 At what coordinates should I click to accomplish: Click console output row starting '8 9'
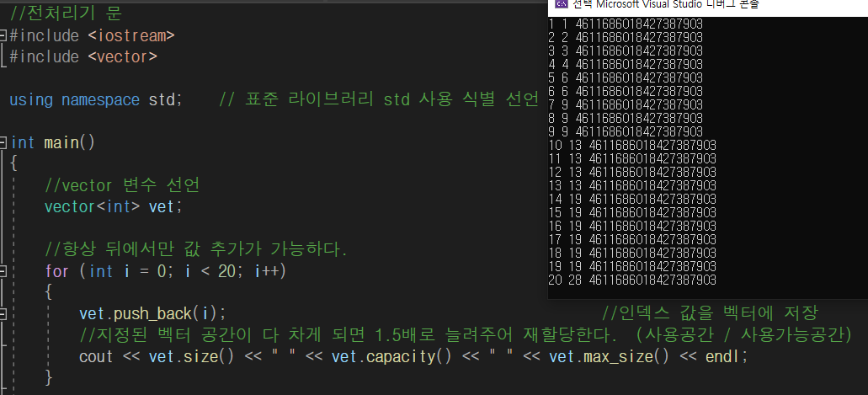(x=626, y=118)
